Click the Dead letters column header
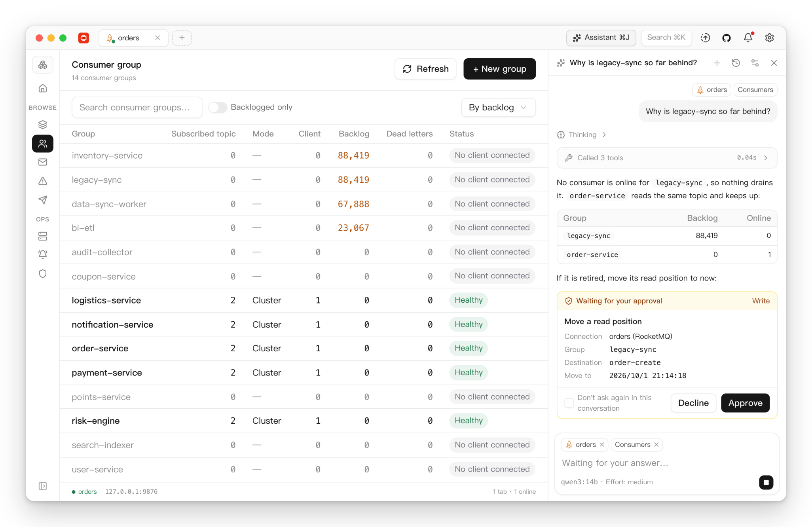Screen dimensions: 812x527 pyautogui.click(x=410, y=134)
